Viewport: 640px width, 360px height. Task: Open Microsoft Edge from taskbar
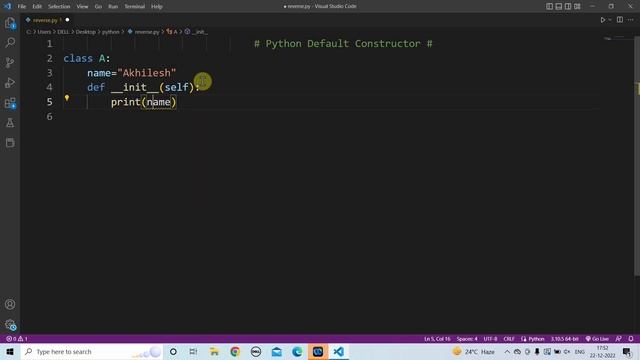(297, 351)
